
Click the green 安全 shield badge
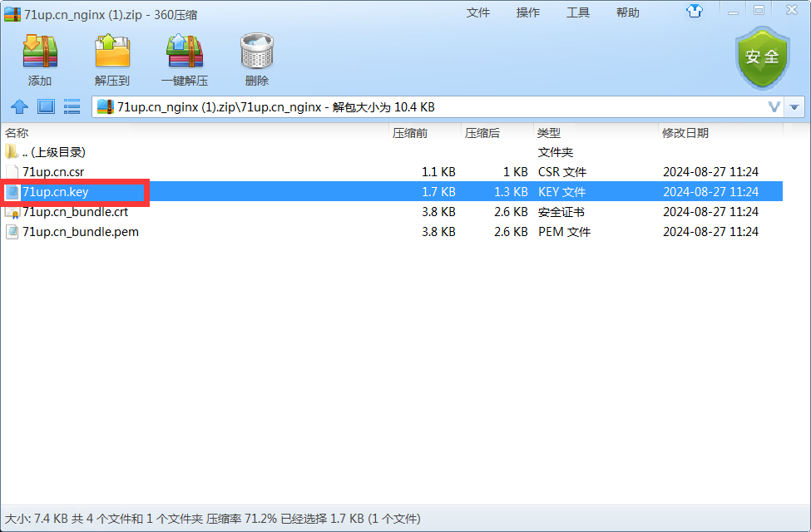763,57
